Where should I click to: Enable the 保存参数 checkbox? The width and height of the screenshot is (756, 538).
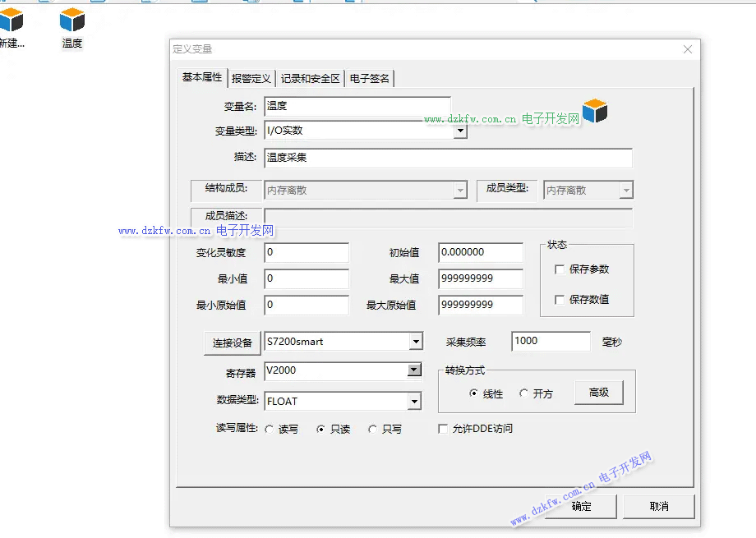tap(560, 269)
